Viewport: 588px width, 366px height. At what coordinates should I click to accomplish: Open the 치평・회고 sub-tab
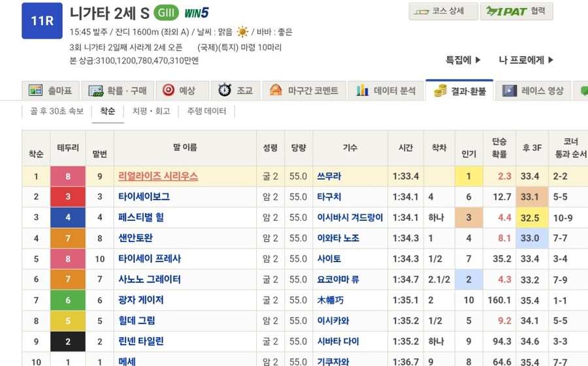(x=151, y=111)
